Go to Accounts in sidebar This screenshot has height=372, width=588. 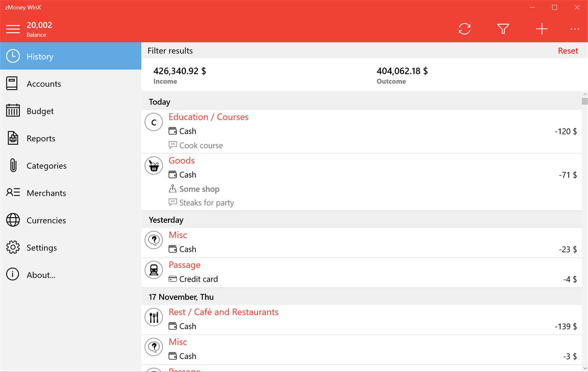(x=44, y=84)
